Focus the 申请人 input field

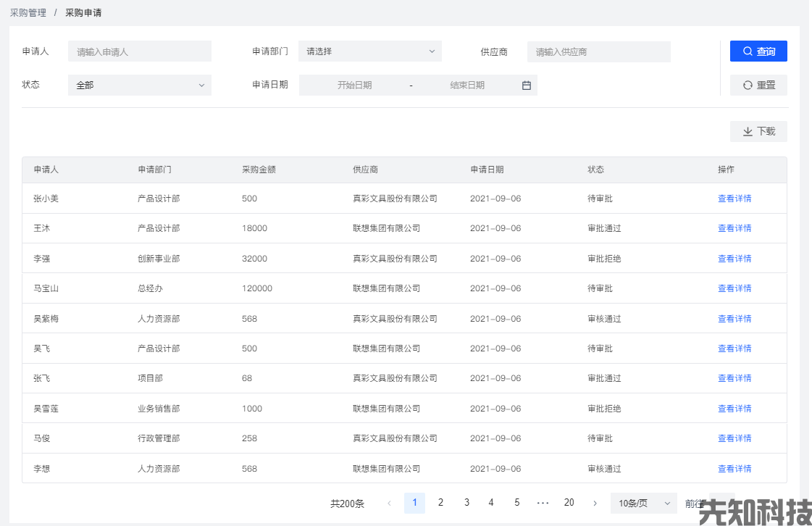[139, 51]
